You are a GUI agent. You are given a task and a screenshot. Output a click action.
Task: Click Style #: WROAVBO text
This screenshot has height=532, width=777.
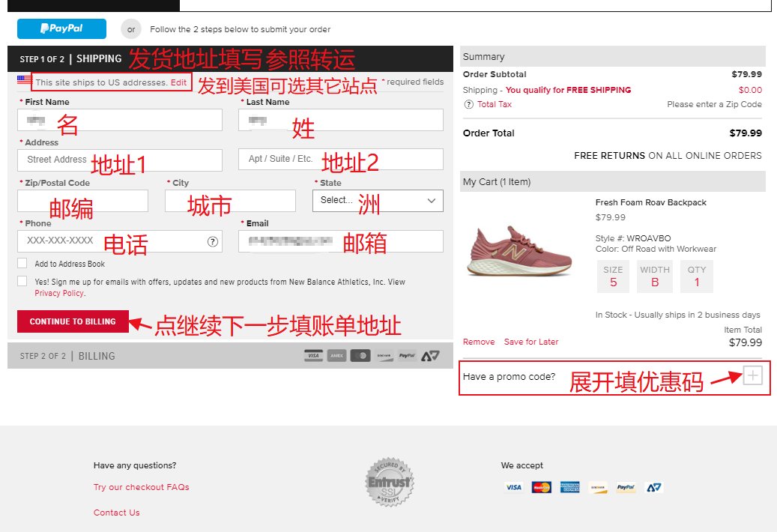tap(633, 238)
